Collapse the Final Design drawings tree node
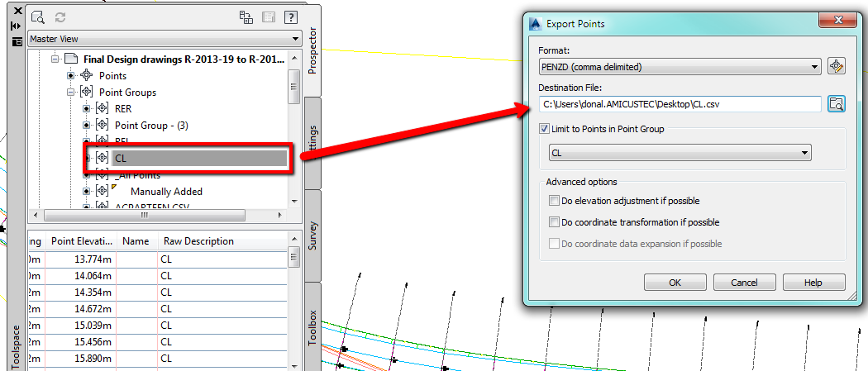Screen dimensions: 868x371 pyautogui.click(x=55, y=59)
